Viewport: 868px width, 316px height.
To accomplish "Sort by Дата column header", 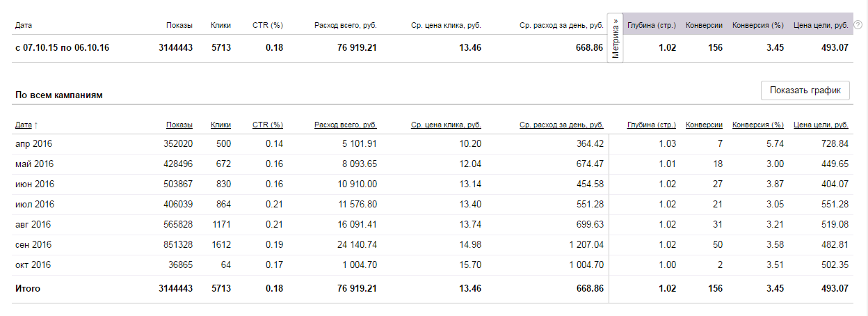I will (24, 125).
